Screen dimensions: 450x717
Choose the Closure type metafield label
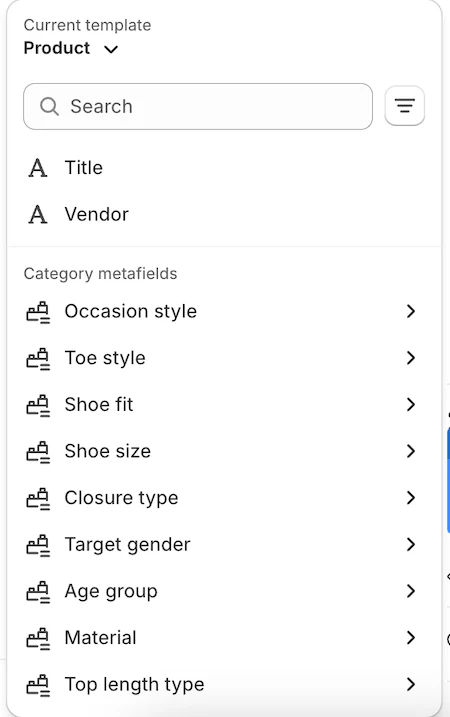point(122,498)
